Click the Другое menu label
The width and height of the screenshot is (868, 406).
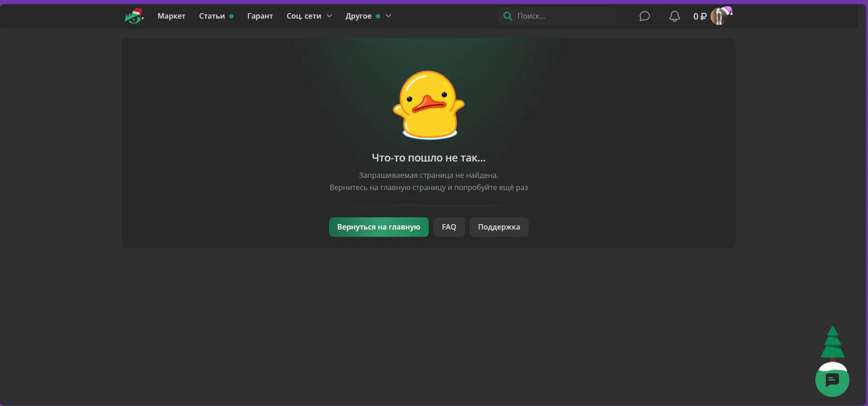coord(358,16)
